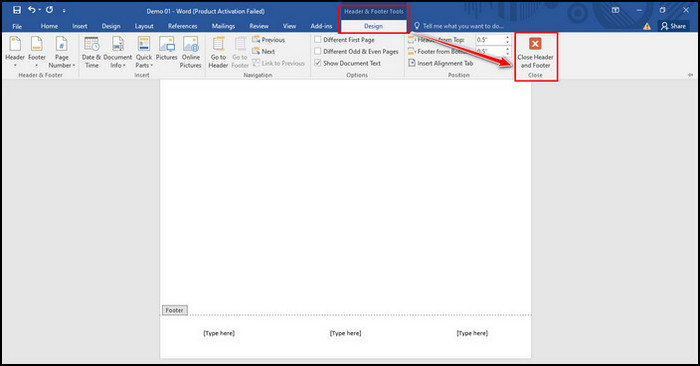
Task: Click Close Header and Footer
Action: 535,52
